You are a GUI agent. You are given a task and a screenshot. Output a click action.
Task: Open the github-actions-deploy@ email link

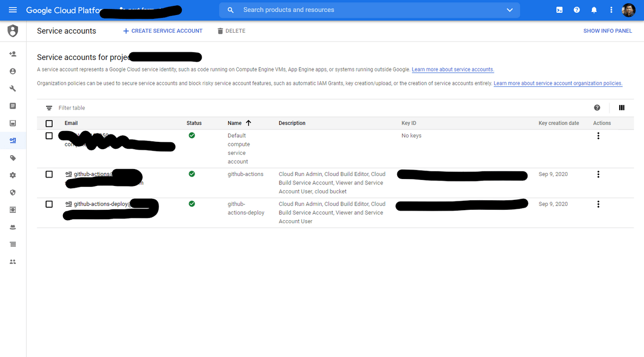103,204
